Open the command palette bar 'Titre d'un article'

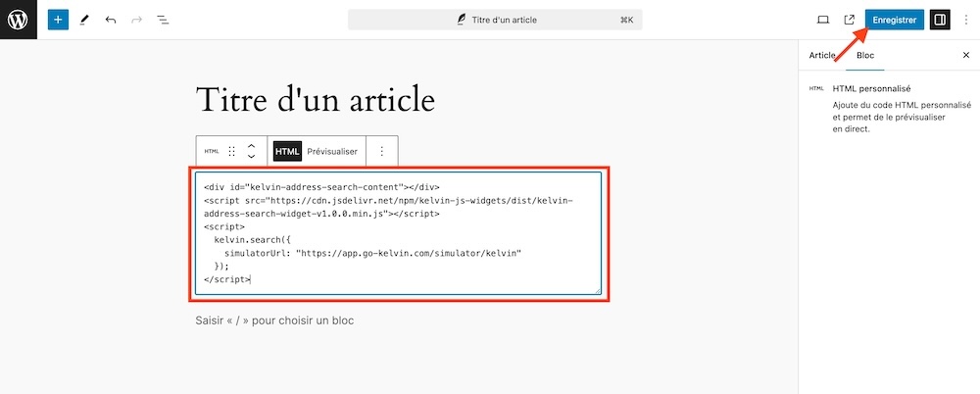495,20
